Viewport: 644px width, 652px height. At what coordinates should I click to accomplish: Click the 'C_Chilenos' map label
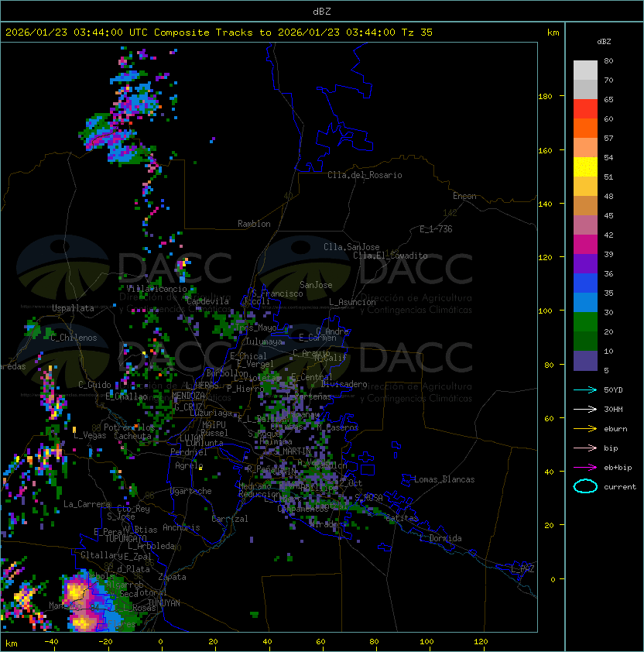[x=74, y=338]
